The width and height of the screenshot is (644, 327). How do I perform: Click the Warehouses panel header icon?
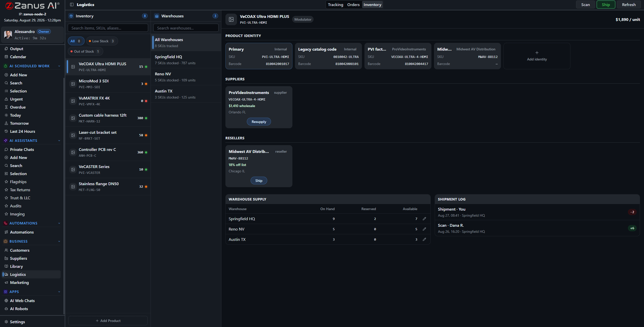(157, 16)
